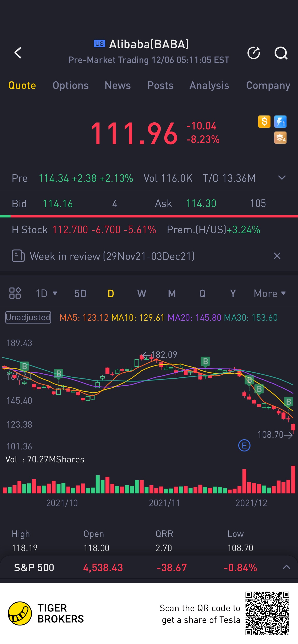The image size is (298, 644).
Task: Tap the Bid price 114.16
Action: (x=58, y=204)
